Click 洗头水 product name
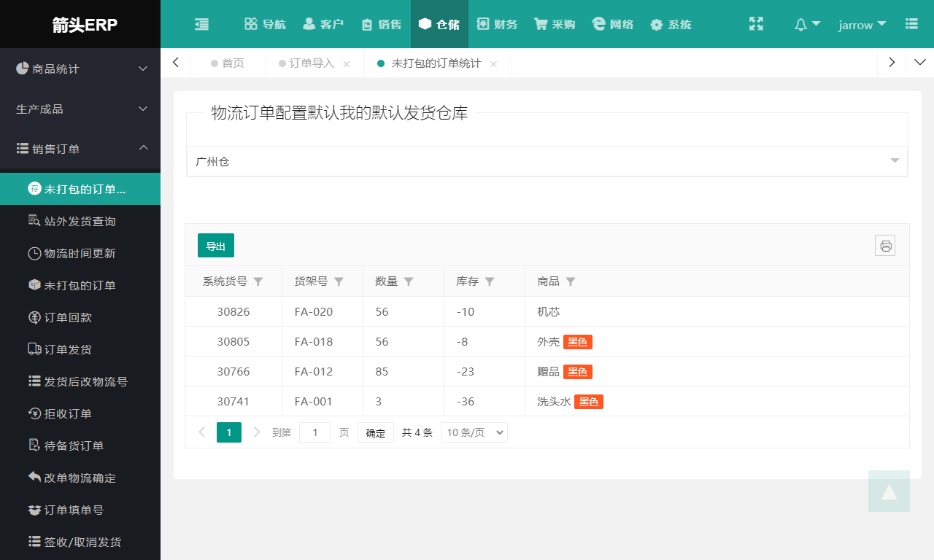 554,402
